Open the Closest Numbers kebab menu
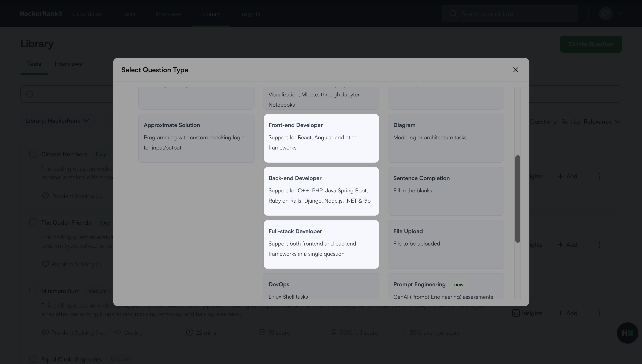This screenshot has width=642, height=364. tap(599, 176)
